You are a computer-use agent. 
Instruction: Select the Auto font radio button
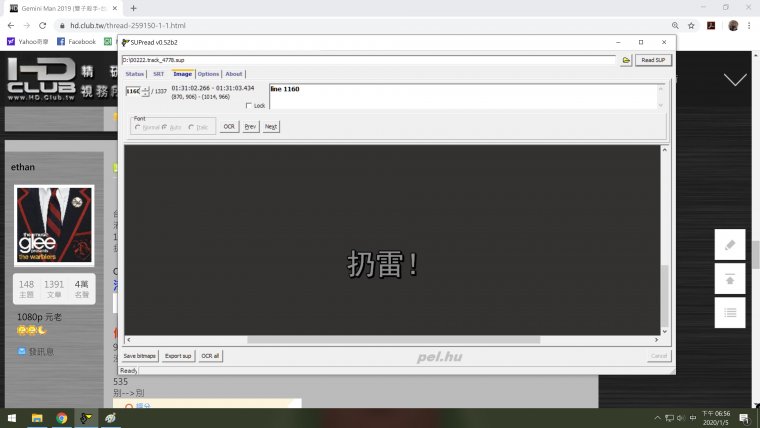click(x=164, y=127)
